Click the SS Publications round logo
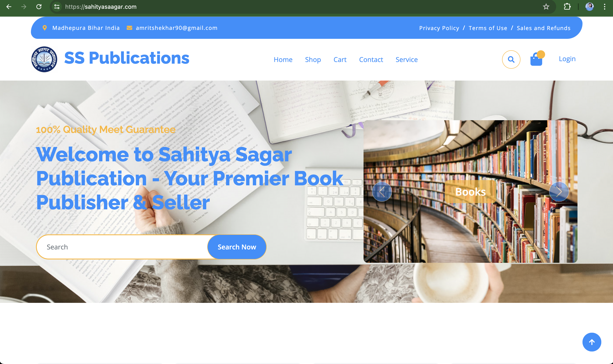The width and height of the screenshot is (613, 364). (x=44, y=59)
